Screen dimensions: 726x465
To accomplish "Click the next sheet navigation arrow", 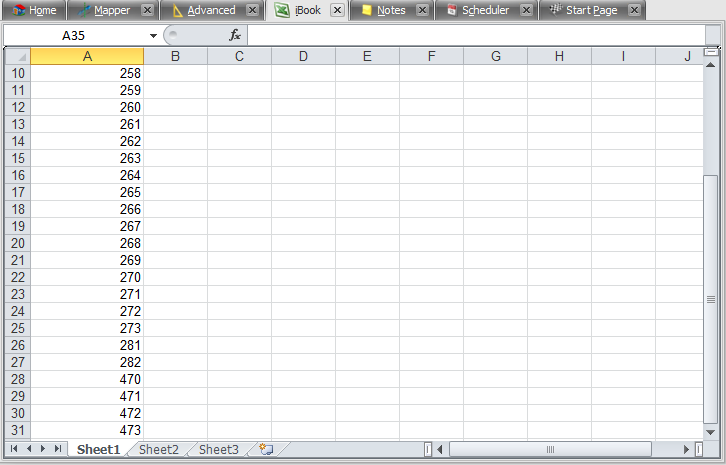I will 43,450.
